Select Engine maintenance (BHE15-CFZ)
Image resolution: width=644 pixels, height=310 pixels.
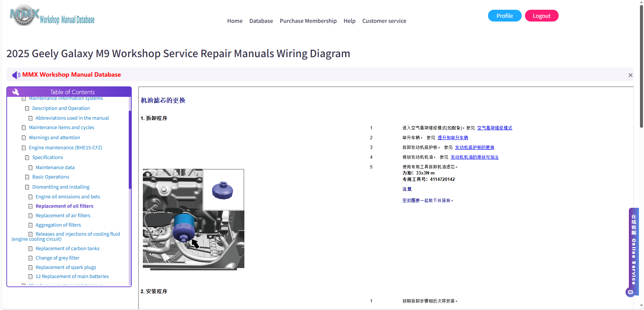(66, 148)
